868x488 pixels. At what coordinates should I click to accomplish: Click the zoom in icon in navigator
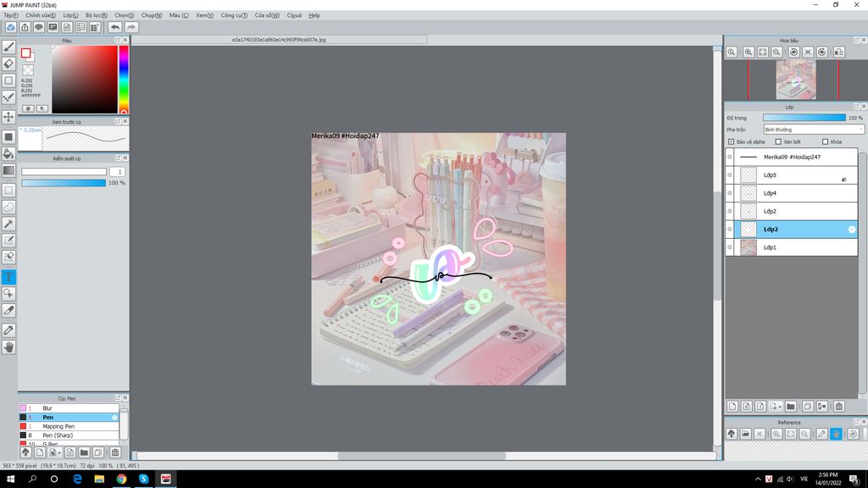tap(748, 52)
